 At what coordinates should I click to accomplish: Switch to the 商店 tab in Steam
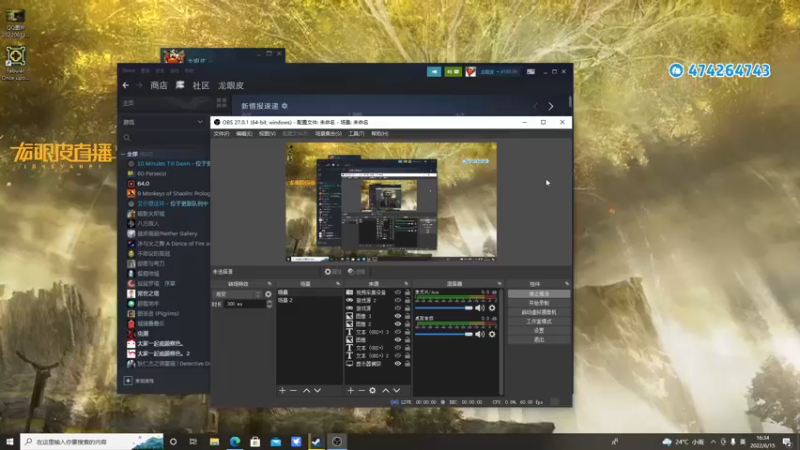[x=159, y=85]
